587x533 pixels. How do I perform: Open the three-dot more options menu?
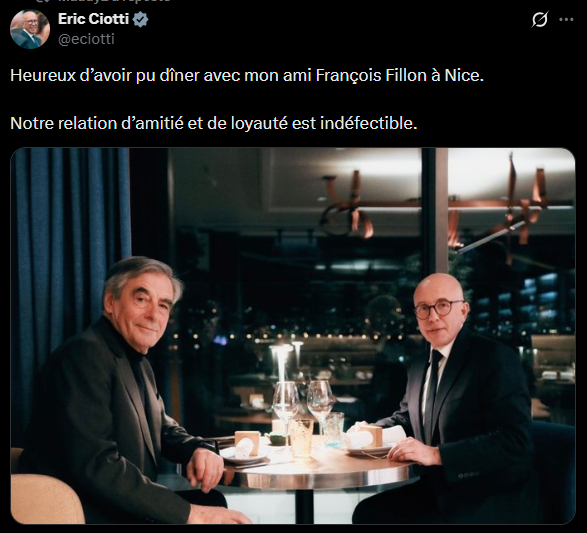566,19
